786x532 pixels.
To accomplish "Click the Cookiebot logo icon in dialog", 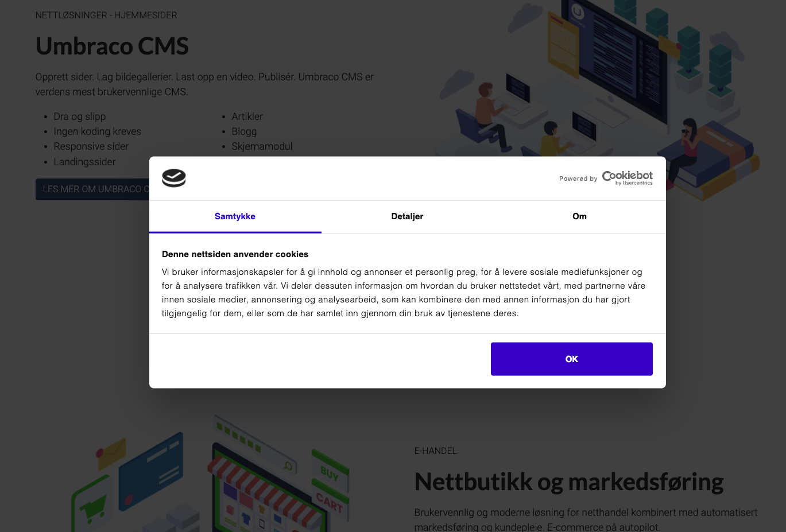I will coord(173,178).
